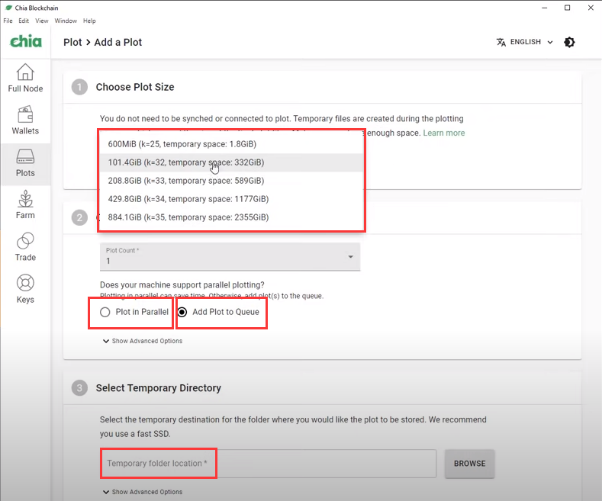The width and height of the screenshot is (602, 502).
Task: Click the Plot breadcrumb link
Action: (73, 42)
